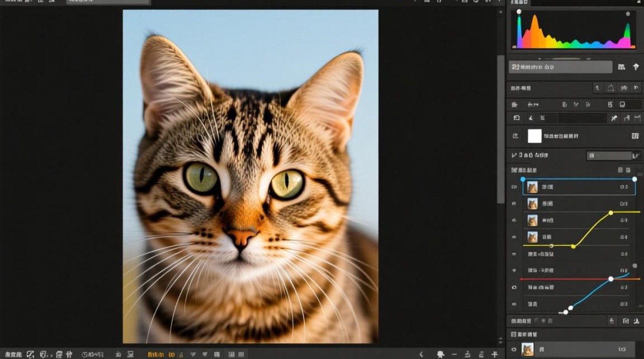Click the first down triangle in bottom status bar

(193, 355)
